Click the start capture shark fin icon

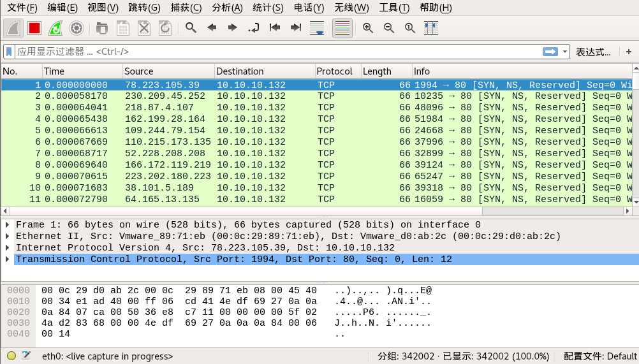click(13, 28)
